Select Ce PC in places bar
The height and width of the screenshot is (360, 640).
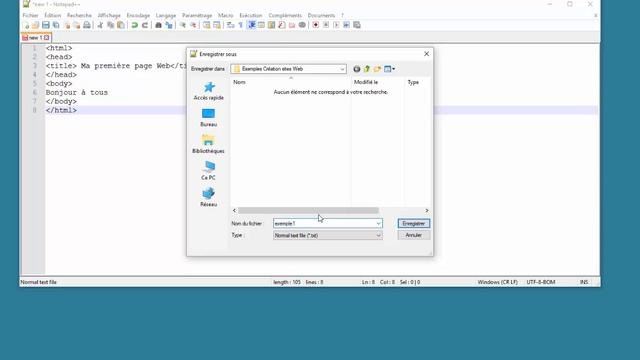(209, 171)
